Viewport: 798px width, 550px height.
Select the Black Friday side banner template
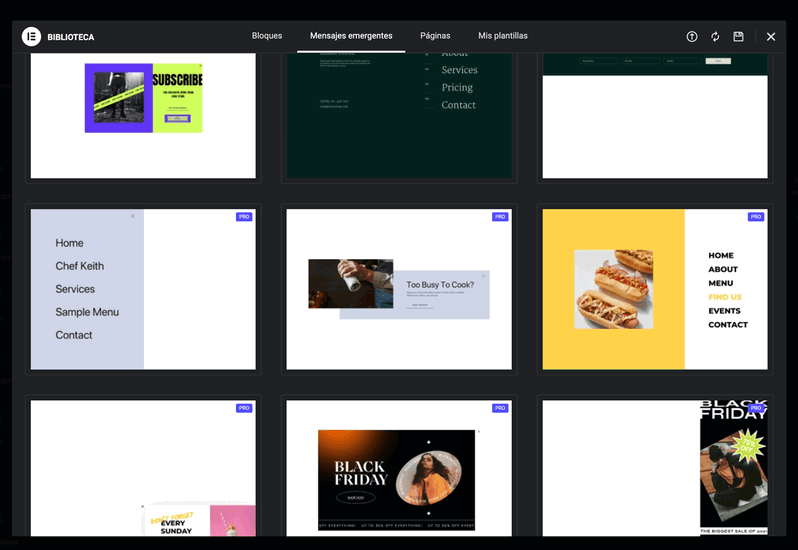click(655, 468)
